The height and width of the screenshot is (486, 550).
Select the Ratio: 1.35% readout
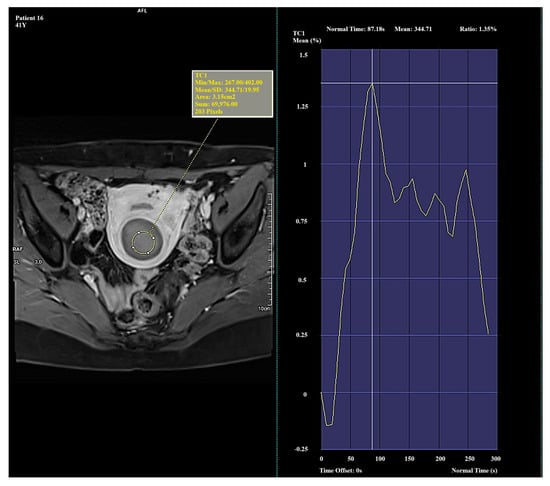pos(478,29)
